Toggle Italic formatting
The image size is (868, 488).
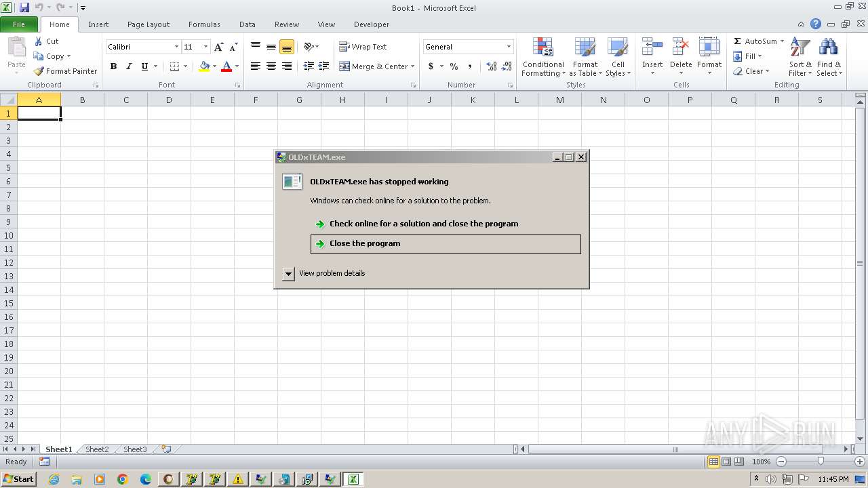pyautogui.click(x=129, y=66)
